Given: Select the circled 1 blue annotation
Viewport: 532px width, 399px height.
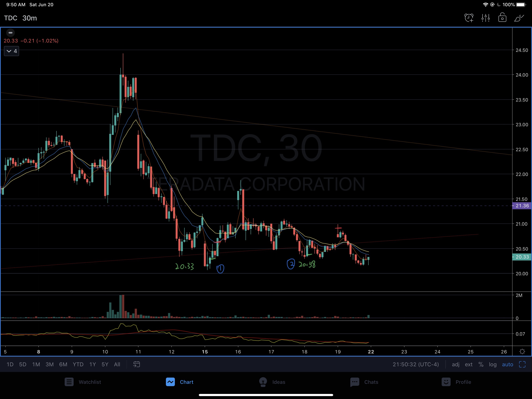Looking at the screenshot, I should [220, 269].
